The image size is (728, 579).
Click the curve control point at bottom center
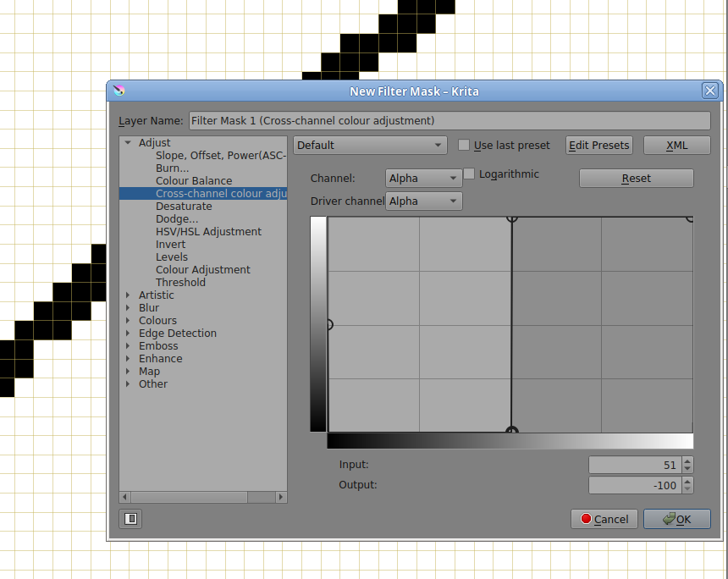(x=511, y=432)
